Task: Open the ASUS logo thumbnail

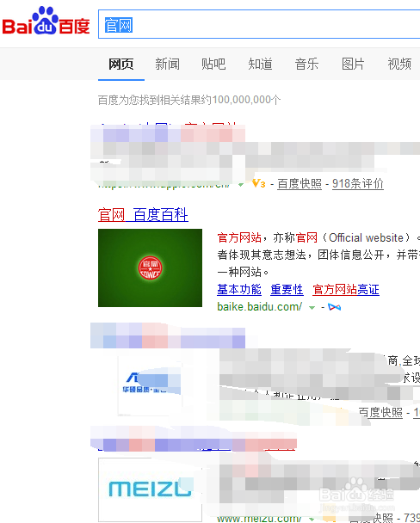Action: pos(150,384)
